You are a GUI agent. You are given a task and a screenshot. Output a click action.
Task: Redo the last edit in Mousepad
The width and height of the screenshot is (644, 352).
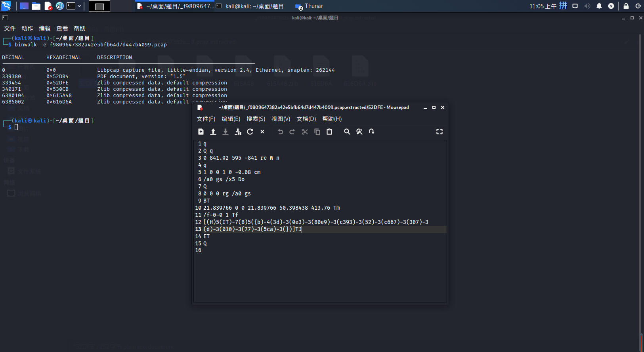point(292,132)
